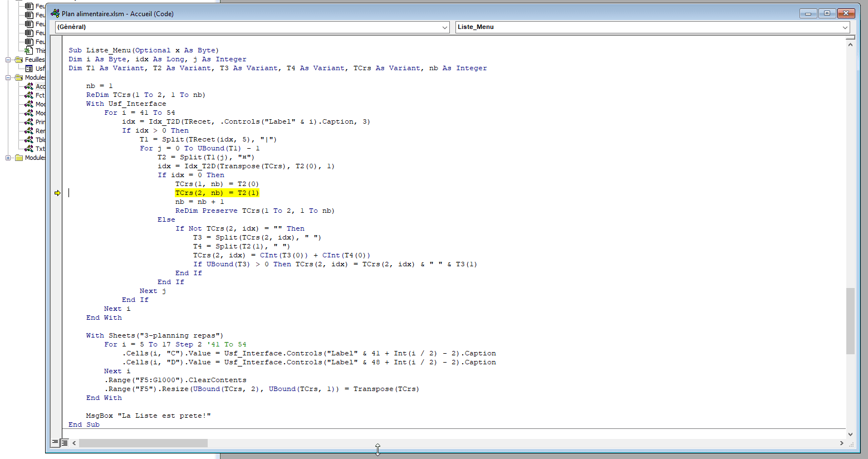Screen dimensions: 868x459
Task: Open the Prin module in project tree
Action: [x=40, y=122]
